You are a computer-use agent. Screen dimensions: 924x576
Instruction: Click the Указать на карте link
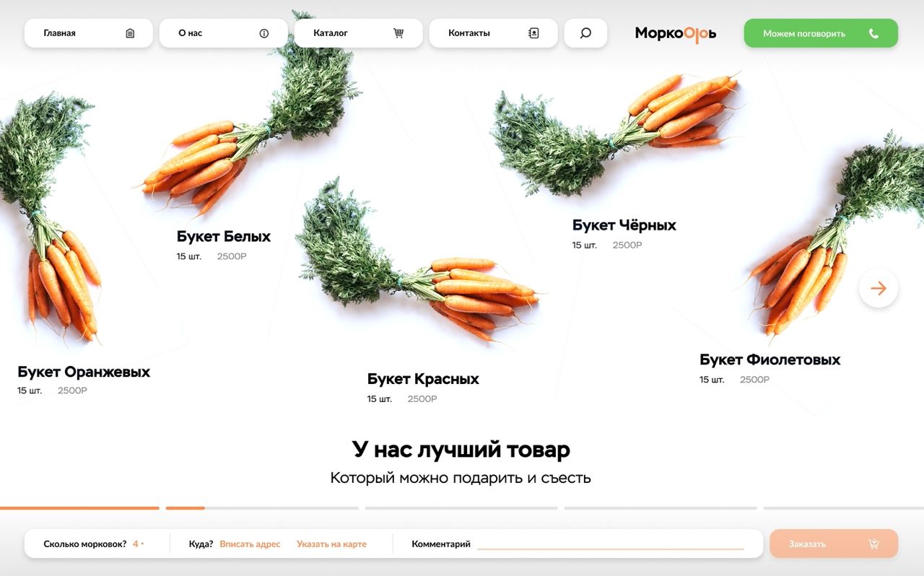331,544
